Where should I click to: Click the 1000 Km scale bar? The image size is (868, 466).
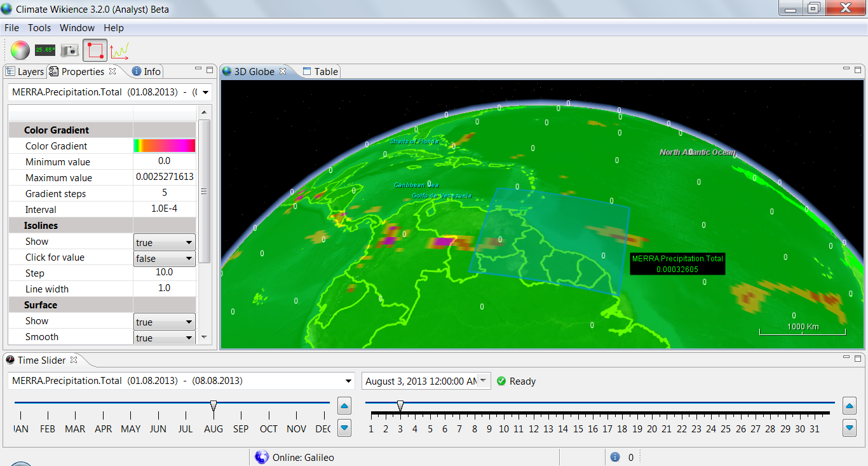pyautogui.click(x=803, y=329)
